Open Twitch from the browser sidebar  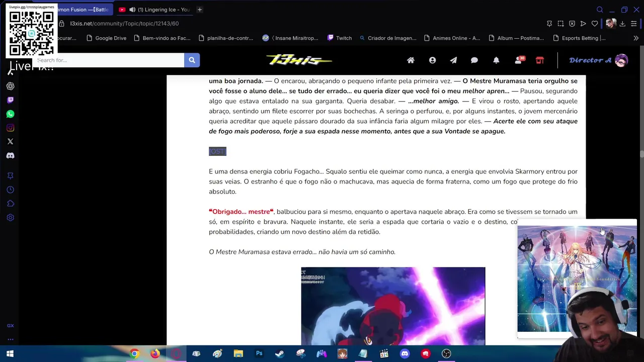point(10,100)
